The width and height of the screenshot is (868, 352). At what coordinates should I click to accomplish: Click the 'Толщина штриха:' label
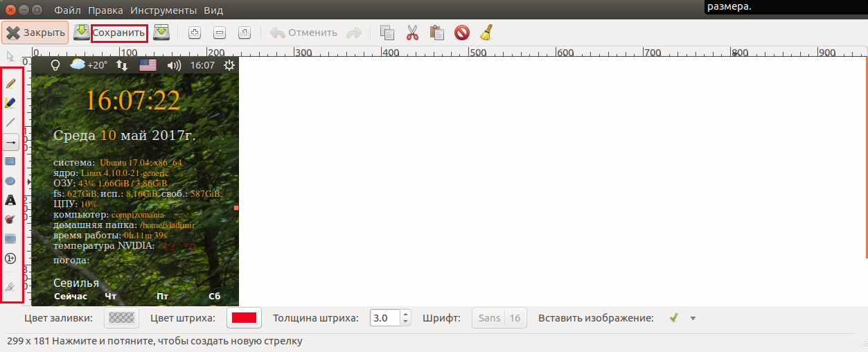(x=316, y=318)
